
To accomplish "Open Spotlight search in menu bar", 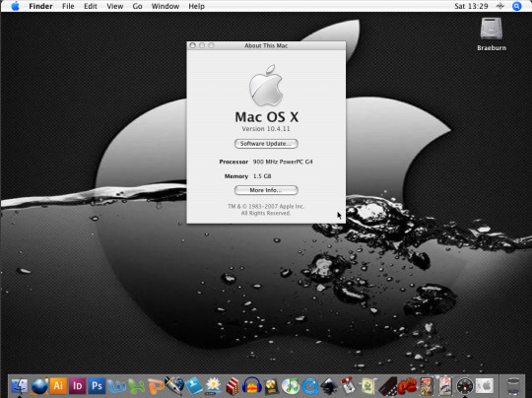I will tap(517, 6).
